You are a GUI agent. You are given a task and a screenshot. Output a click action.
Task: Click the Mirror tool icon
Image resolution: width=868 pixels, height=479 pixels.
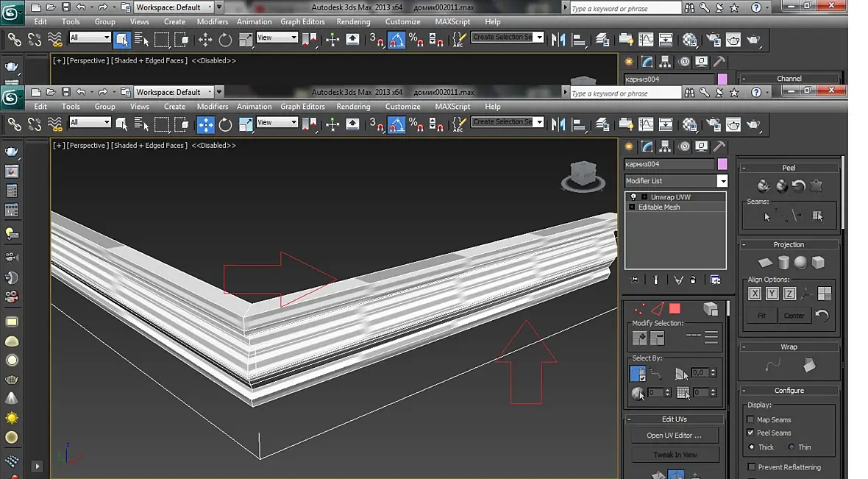[x=558, y=124]
